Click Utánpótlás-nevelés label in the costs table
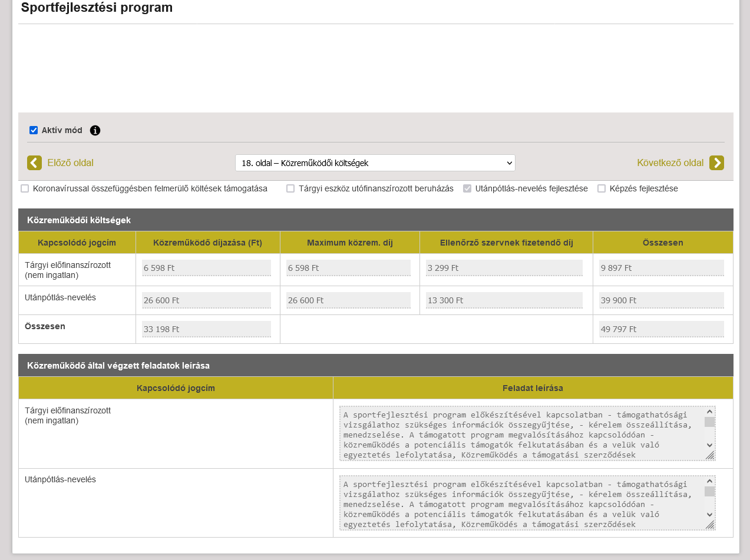750x560 pixels. (60, 297)
